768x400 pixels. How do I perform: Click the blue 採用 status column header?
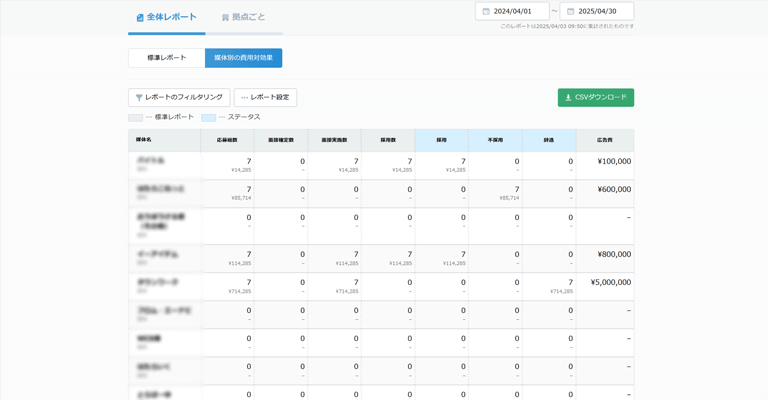442,140
